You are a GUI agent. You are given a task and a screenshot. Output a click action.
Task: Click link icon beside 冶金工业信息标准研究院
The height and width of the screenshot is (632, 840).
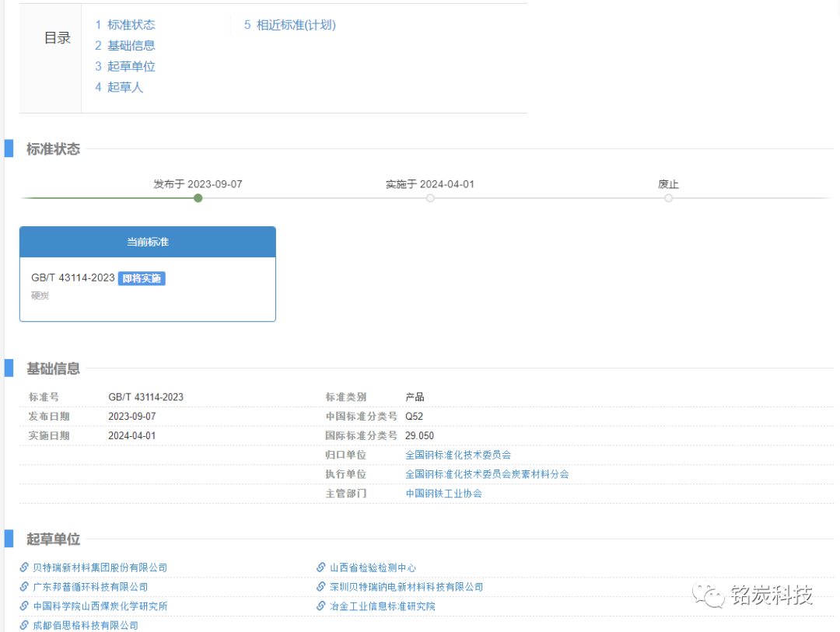point(321,606)
